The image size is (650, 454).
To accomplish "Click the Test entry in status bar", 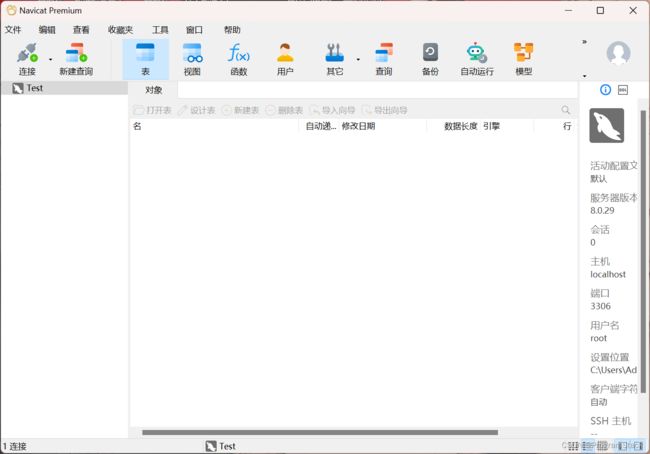I will tap(221, 446).
